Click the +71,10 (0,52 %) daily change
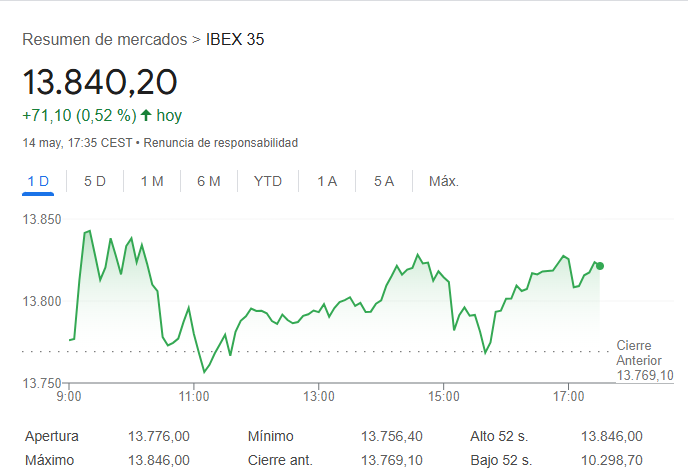Screen dimensions: 688x475 click(79, 115)
